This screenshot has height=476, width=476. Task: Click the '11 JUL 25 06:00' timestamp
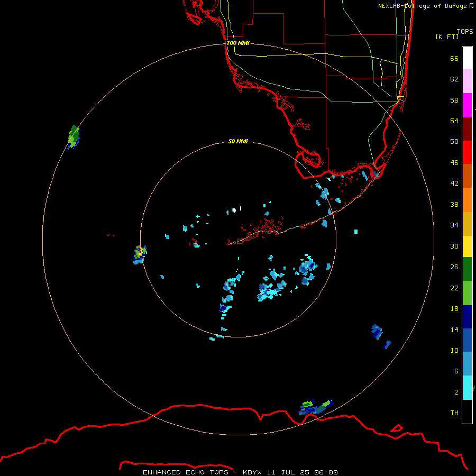(x=303, y=472)
